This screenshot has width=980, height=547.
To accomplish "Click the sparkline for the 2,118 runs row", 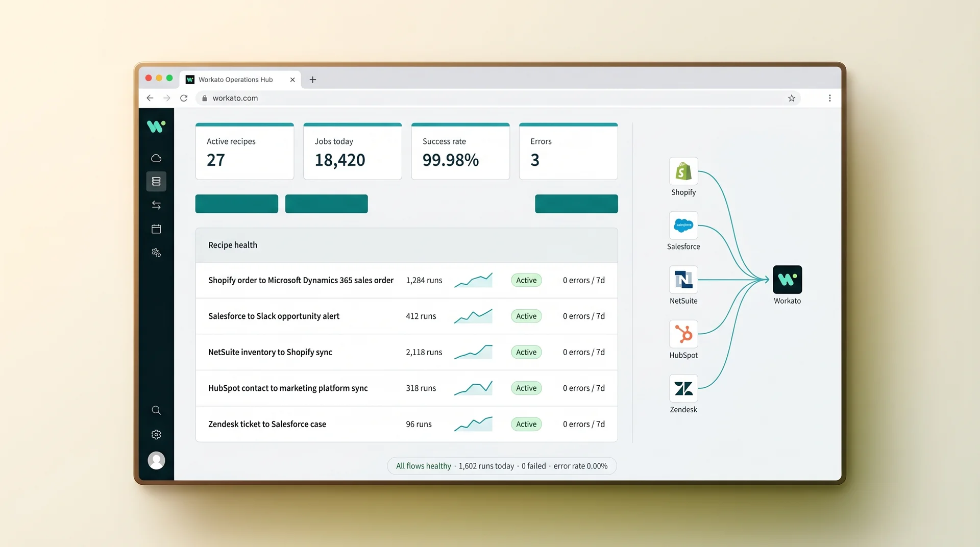I will [473, 352].
